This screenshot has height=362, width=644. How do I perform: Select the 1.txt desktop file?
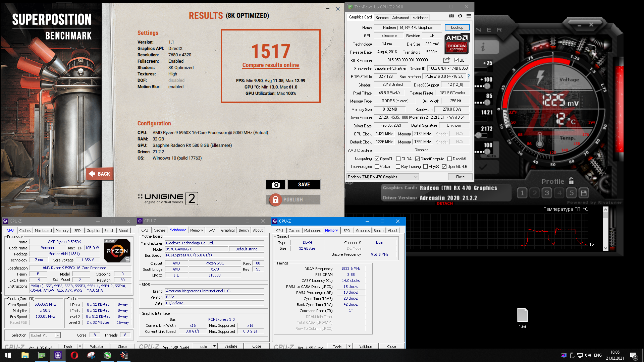tap(523, 318)
